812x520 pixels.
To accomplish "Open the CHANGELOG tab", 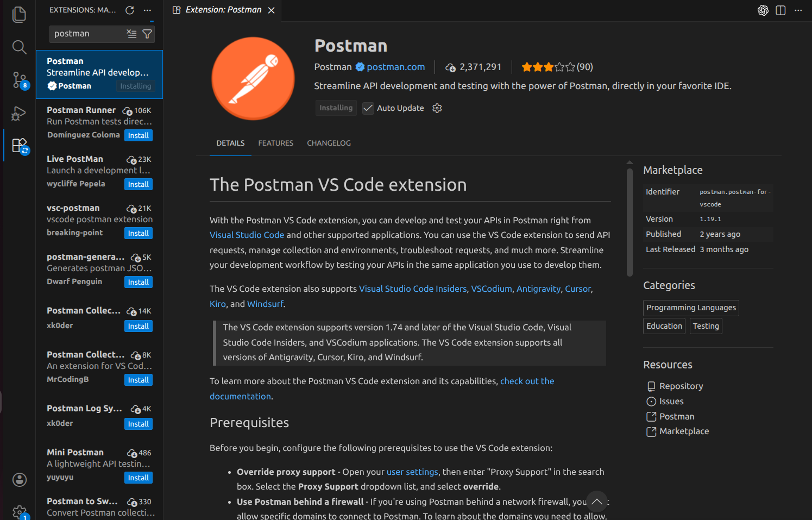I will pos(329,143).
